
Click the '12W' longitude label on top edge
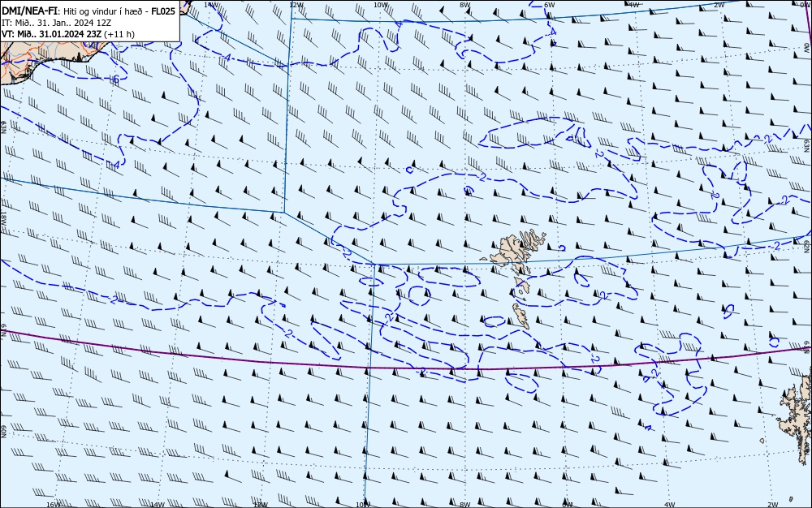296,5
